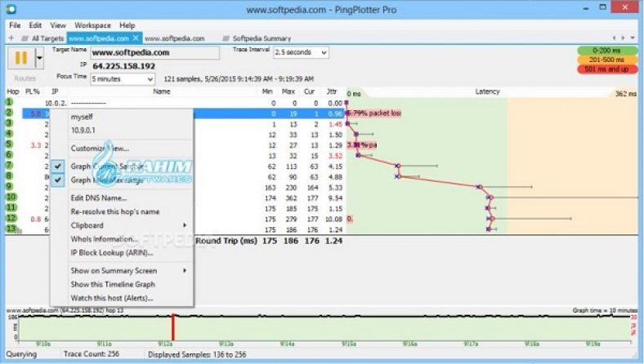Pause the trace with the pause button
Viewport: 644px width, 364px height.
(21, 58)
